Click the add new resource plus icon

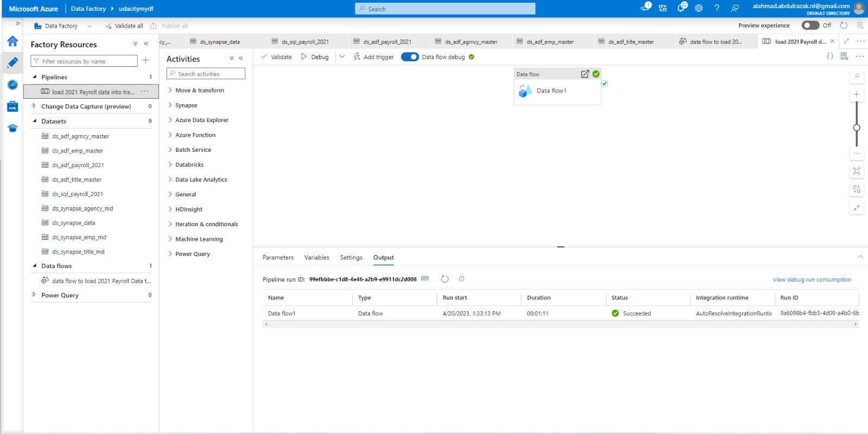pyautogui.click(x=145, y=60)
